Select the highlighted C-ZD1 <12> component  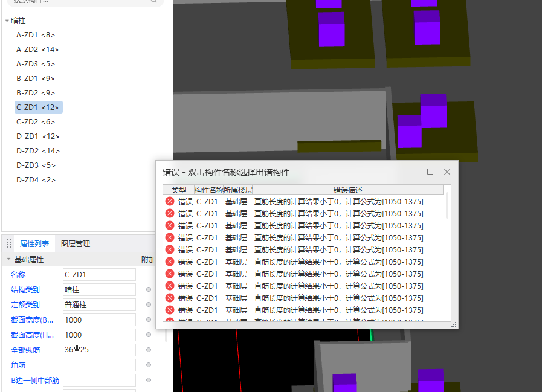coord(38,107)
